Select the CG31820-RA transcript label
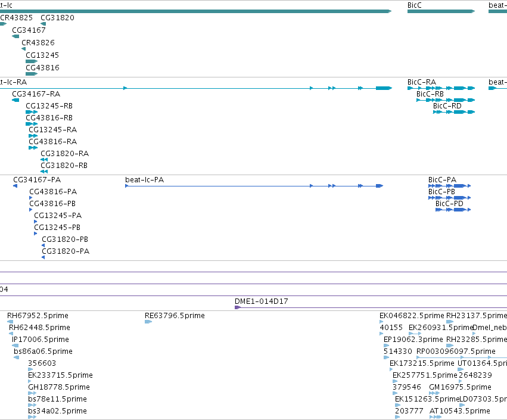 click(65, 154)
